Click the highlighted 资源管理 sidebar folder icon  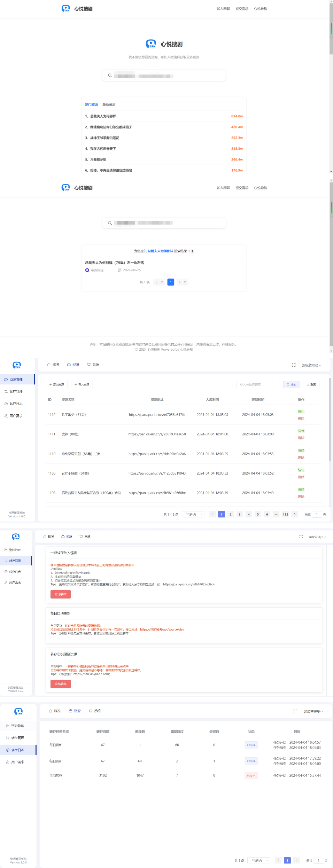pos(6,380)
